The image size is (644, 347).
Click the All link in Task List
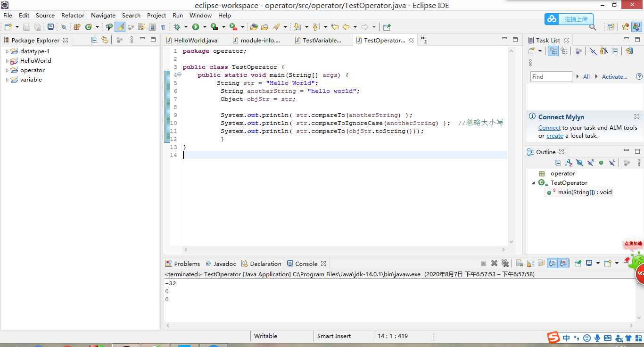586,76
